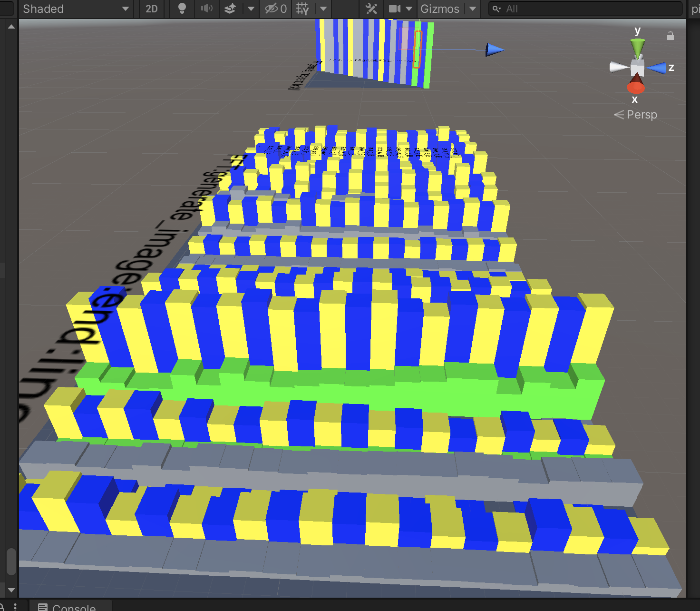Switch the Scene view to 2D mode

pos(151,9)
